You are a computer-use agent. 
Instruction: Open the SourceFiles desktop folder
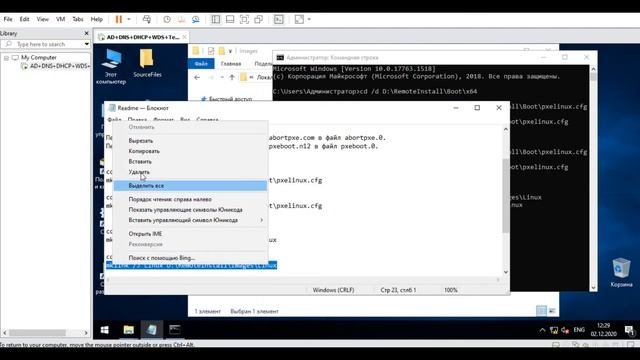point(147,63)
